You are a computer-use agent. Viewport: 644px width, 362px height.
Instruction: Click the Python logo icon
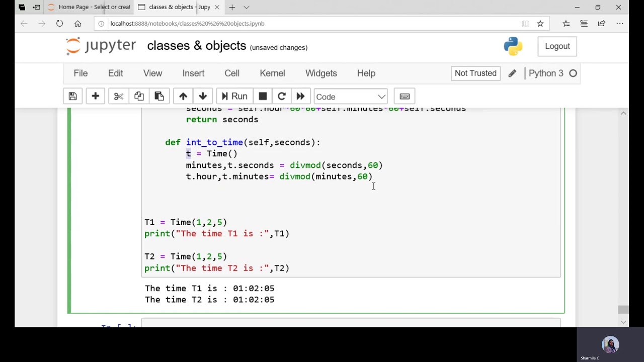513,46
